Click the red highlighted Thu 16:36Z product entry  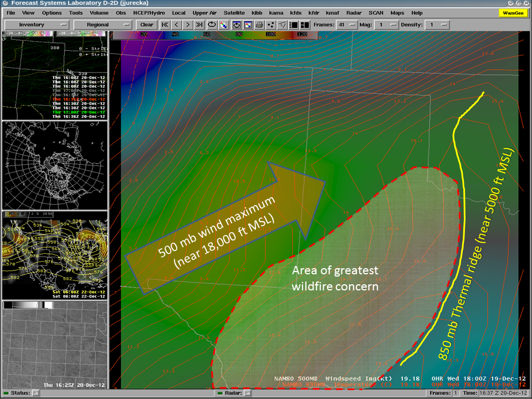pyautogui.click(x=79, y=99)
